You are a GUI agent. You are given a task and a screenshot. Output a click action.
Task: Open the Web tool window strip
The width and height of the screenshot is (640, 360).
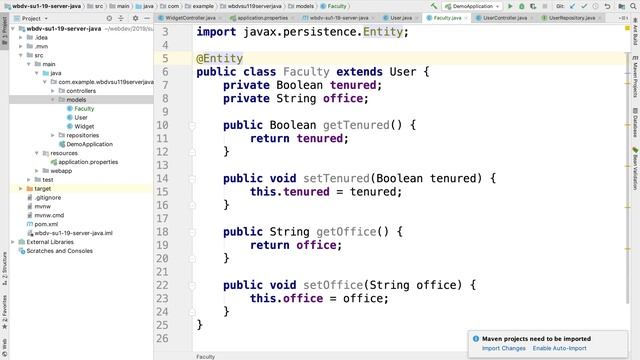click(4, 348)
